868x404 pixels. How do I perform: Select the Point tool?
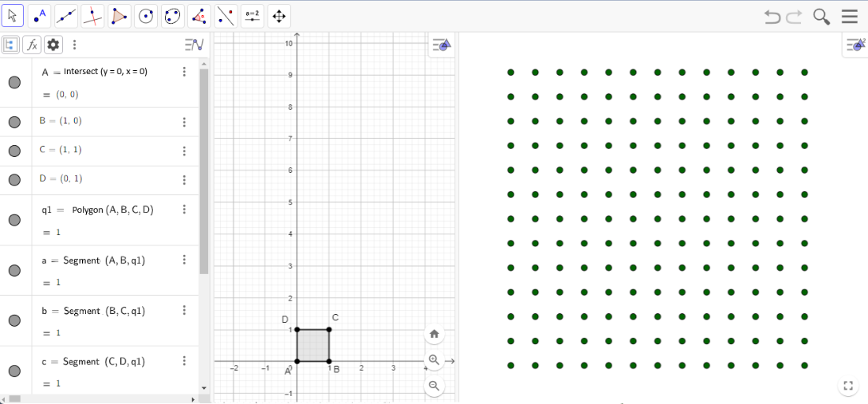(x=39, y=16)
